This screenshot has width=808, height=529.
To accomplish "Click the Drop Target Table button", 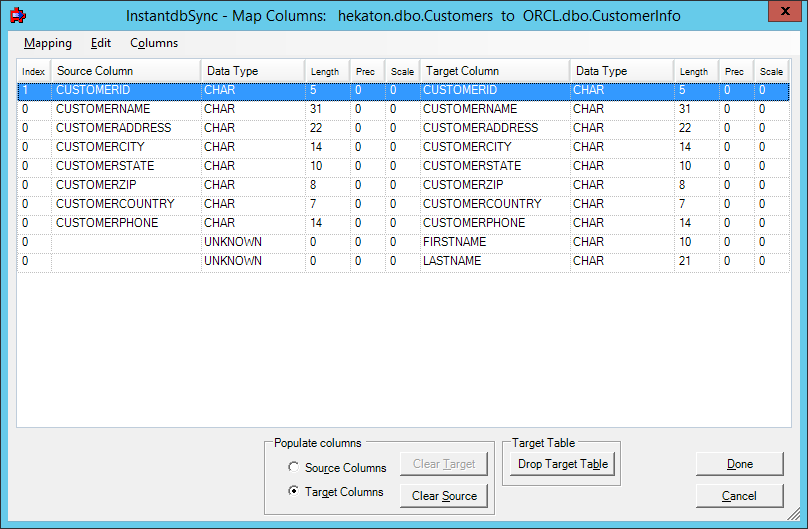I will click(x=563, y=464).
